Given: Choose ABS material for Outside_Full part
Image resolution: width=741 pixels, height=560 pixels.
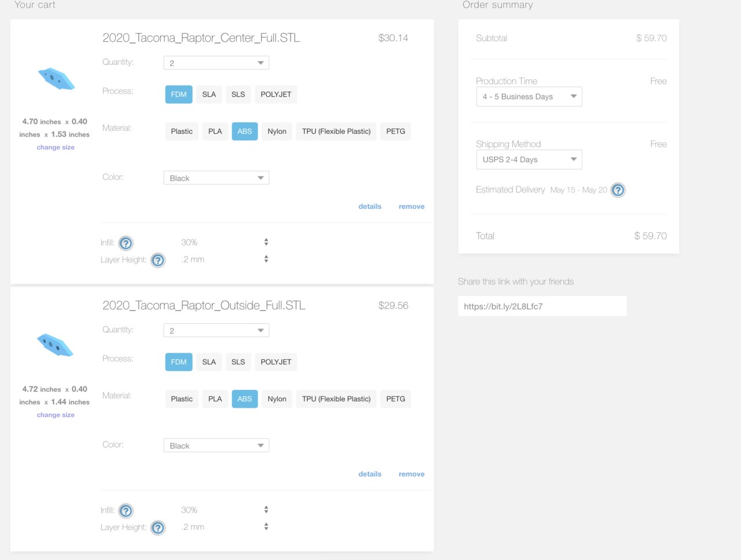Looking at the screenshot, I should [x=245, y=399].
